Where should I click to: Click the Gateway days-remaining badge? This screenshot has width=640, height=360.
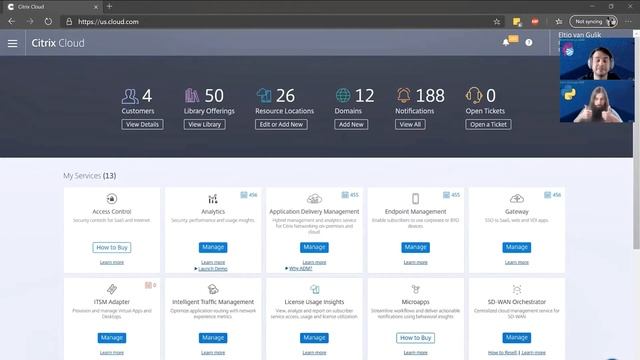pos(553,195)
